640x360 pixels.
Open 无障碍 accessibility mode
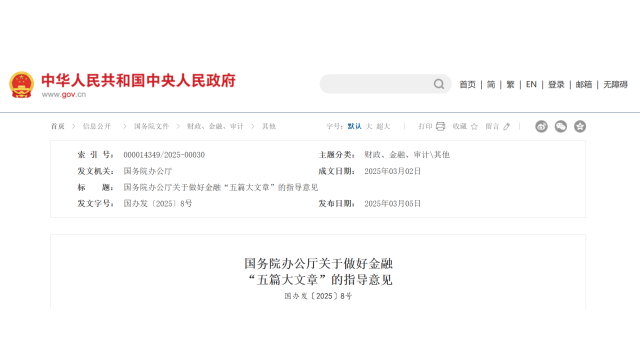coord(616,84)
